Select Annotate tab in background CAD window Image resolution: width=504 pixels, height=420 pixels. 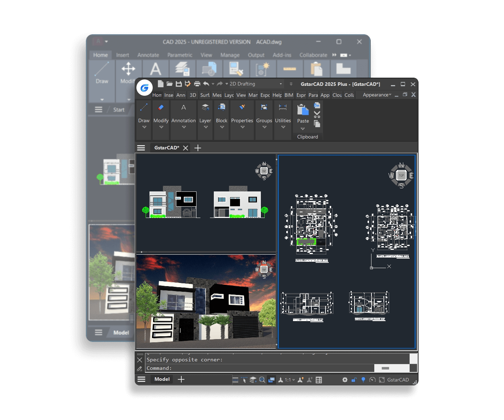point(148,55)
